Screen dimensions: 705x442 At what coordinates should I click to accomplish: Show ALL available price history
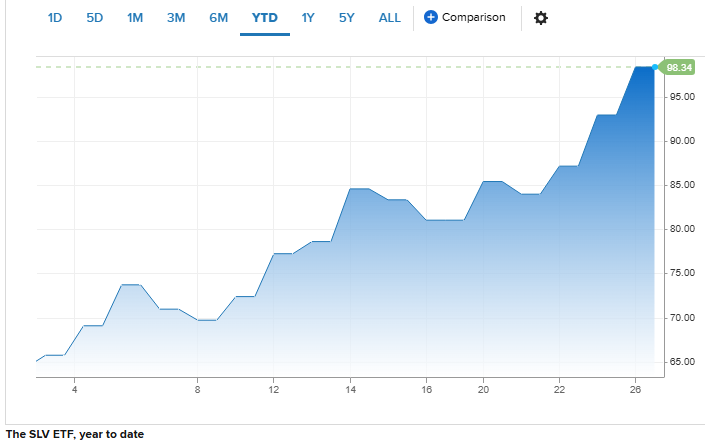pyautogui.click(x=390, y=18)
